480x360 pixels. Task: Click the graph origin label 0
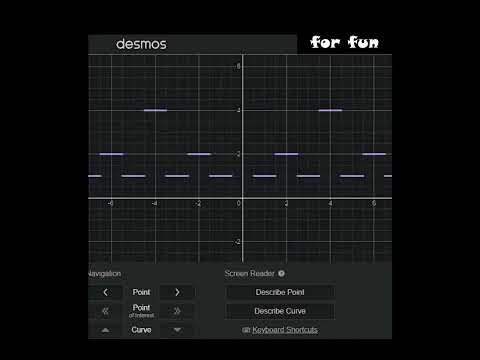coord(238,204)
